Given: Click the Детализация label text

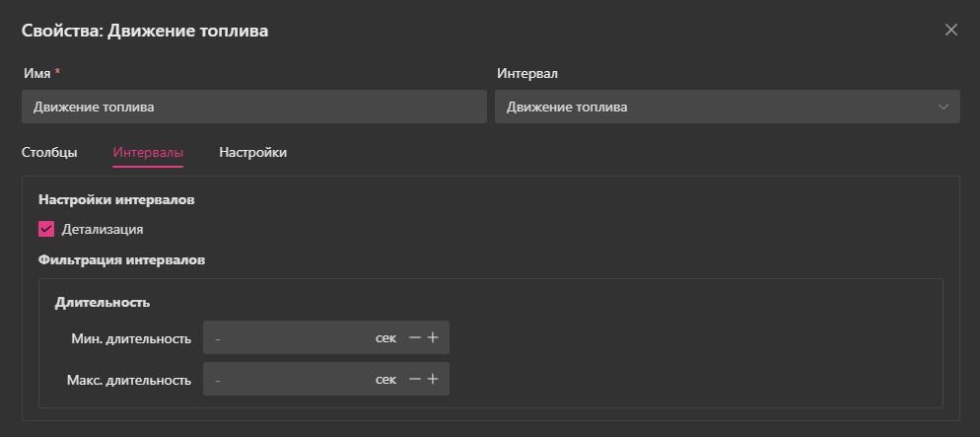Looking at the screenshot, I should [103, 229].
